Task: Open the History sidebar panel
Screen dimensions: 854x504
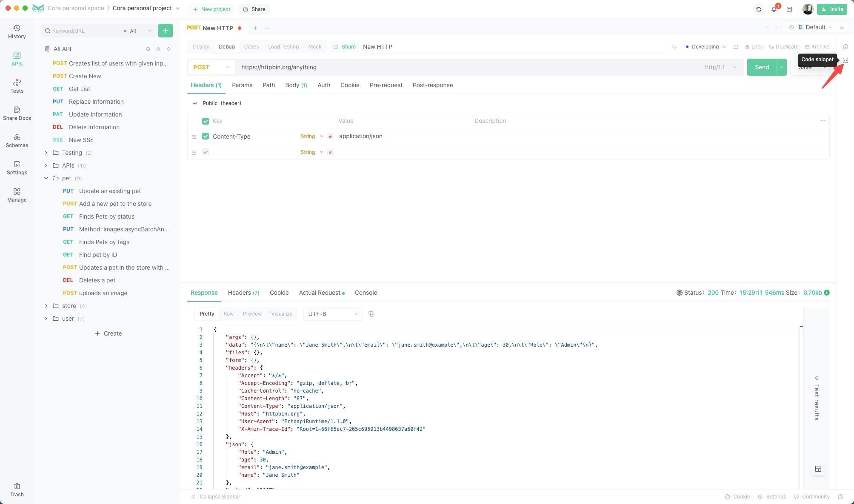Action: [17, 31]
